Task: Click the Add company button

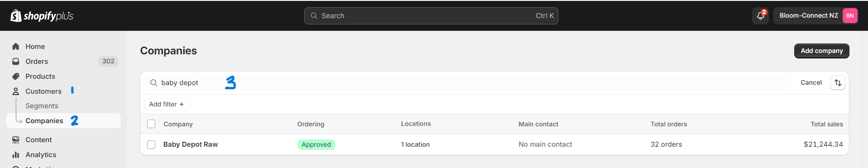Action: point(821,51)
